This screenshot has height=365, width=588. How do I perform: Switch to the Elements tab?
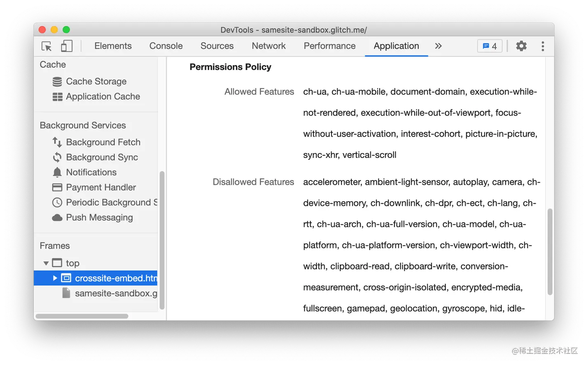(x=113, y=46)
